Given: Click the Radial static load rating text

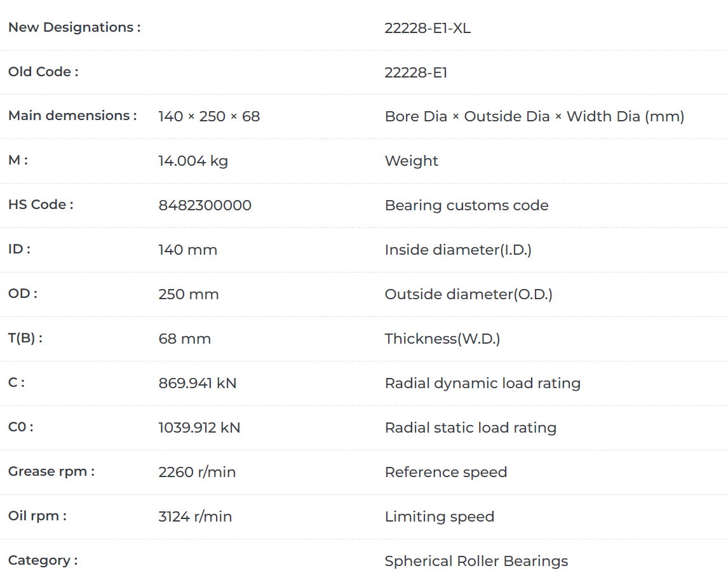Looking at the screenshot, I should click(x=470, y=428).
